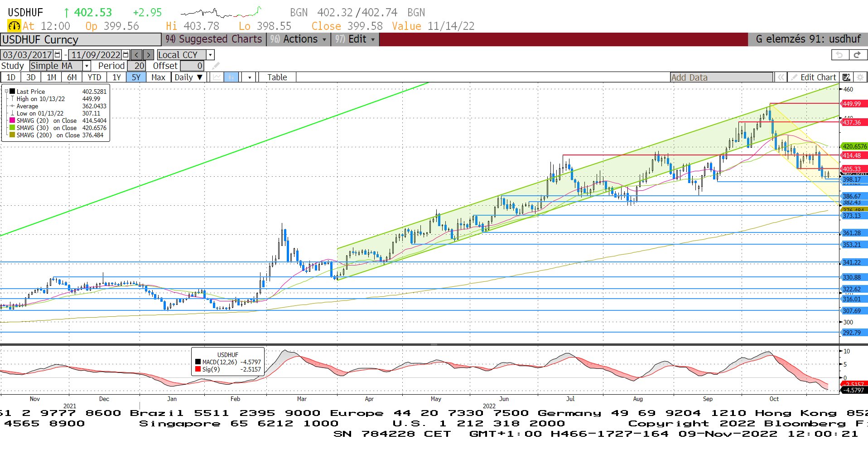This screenshot has width=868, height=459.
Task: Click the start date field 03/03/2017
Action: [x=27, y=55]
